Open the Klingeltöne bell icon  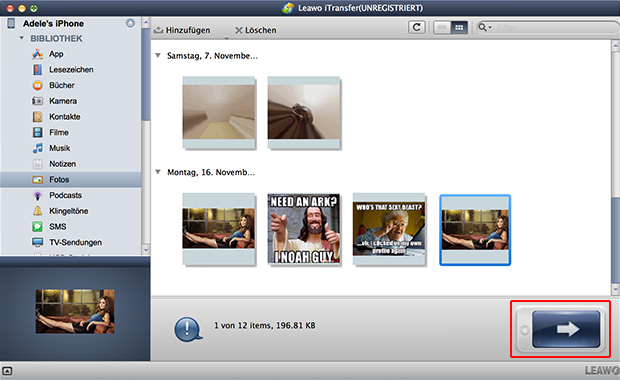click(38, 211)
